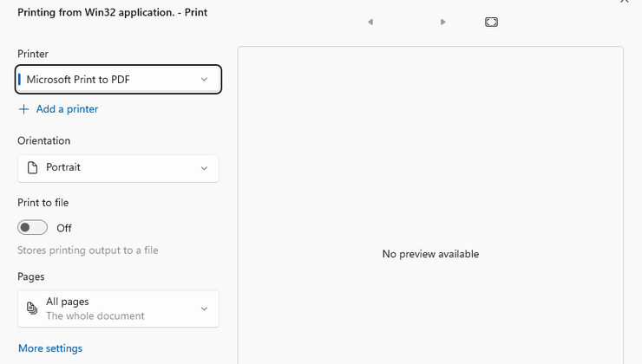This screenshot has height=364, width=642.
Task: Open the More settings link
Action: coord(50,348)
